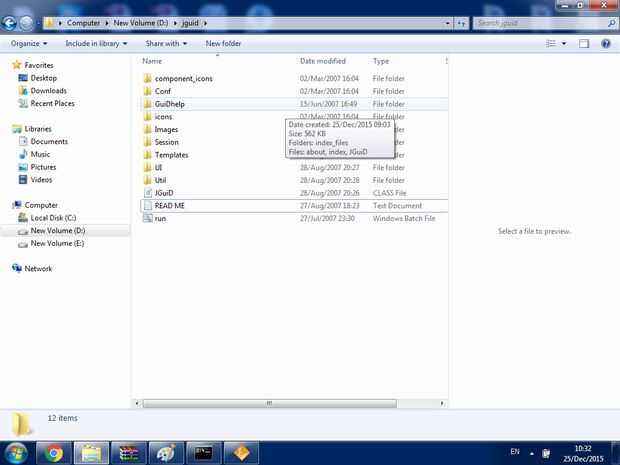Click the EN language indicator
The height and width of the screenshot is (465, 620).
pyautogui.click(x=514, y=451)
